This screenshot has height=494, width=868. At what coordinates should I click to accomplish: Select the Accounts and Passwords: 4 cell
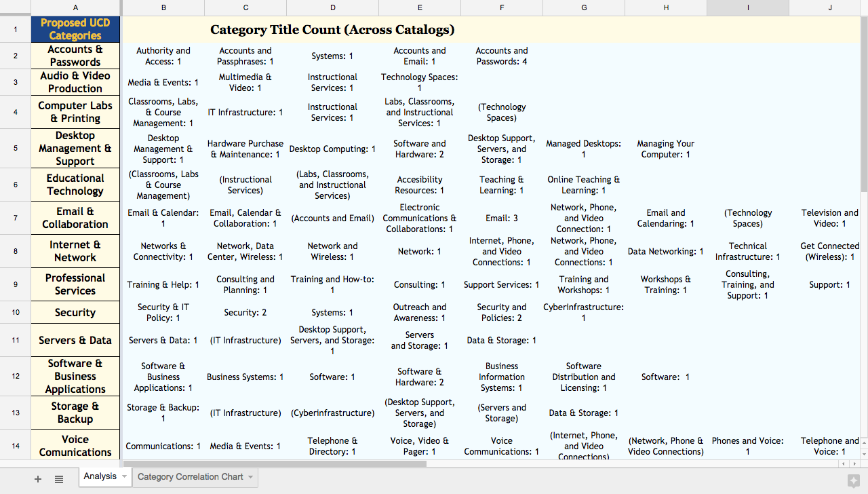click(x=502, y=56)
